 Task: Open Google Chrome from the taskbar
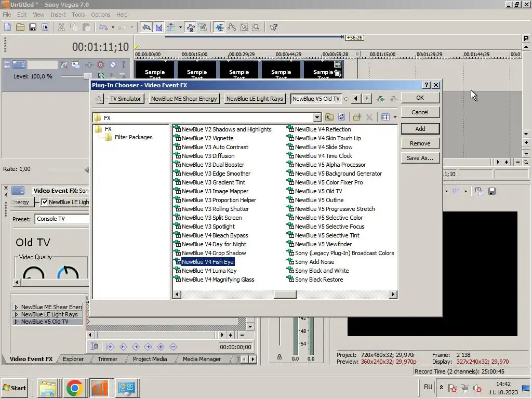tap(75, 388)
